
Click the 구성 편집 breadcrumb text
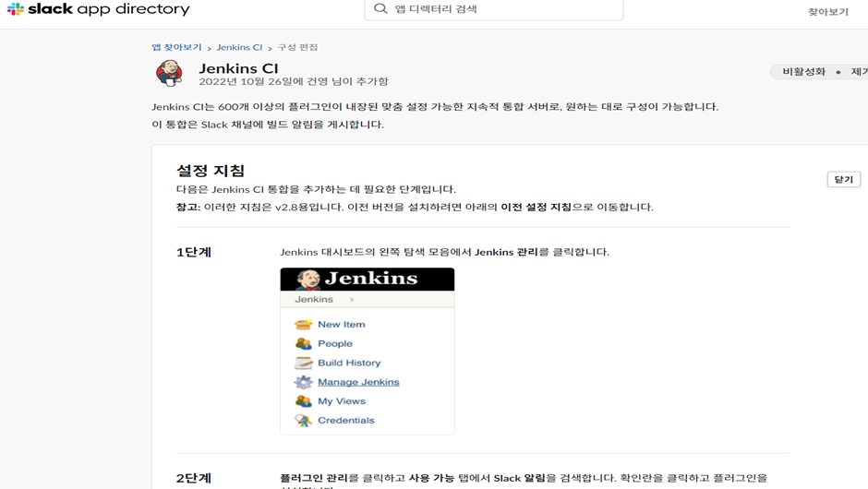click(297, 48)
